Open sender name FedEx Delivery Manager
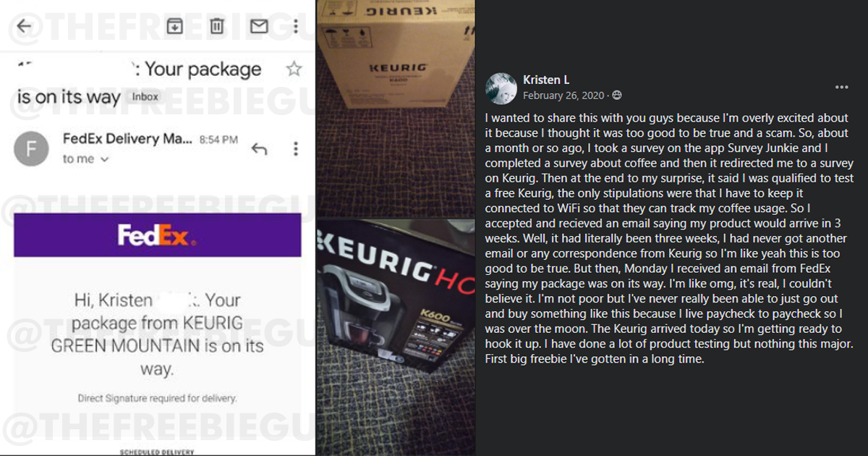The image size is (868, 456). pyautogui.click(x=127, y=138)
